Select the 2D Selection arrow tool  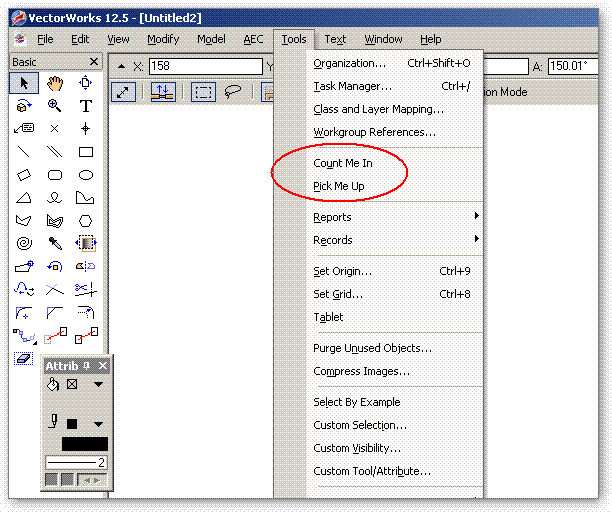coord(24,83)
